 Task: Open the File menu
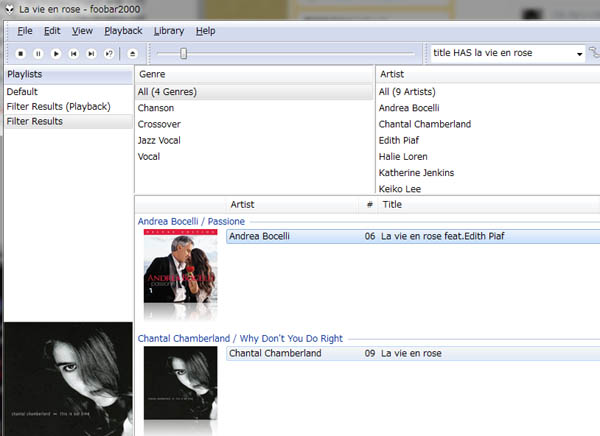pyautogui.click(x=24, y=31)
